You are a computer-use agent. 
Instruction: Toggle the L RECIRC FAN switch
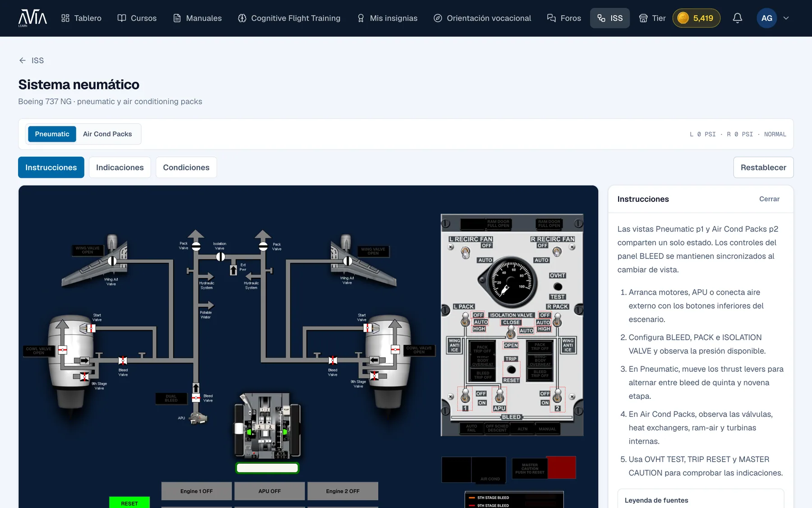[466, 252]
